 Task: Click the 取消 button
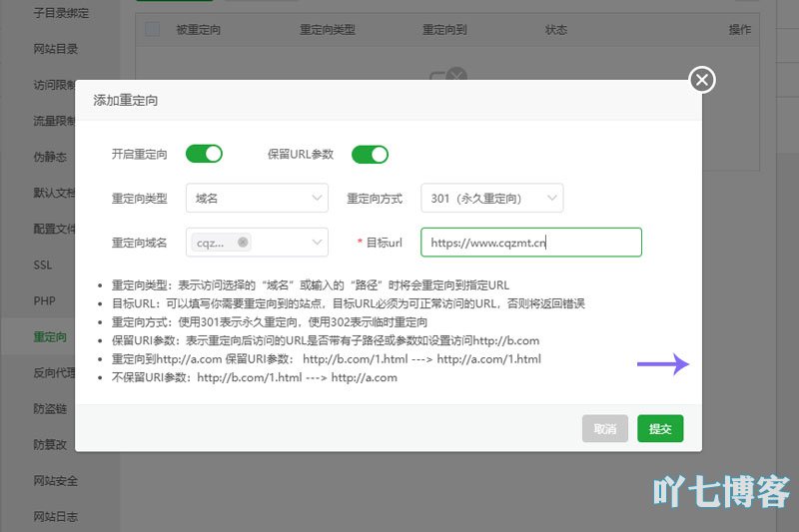(x=605, y=428)
